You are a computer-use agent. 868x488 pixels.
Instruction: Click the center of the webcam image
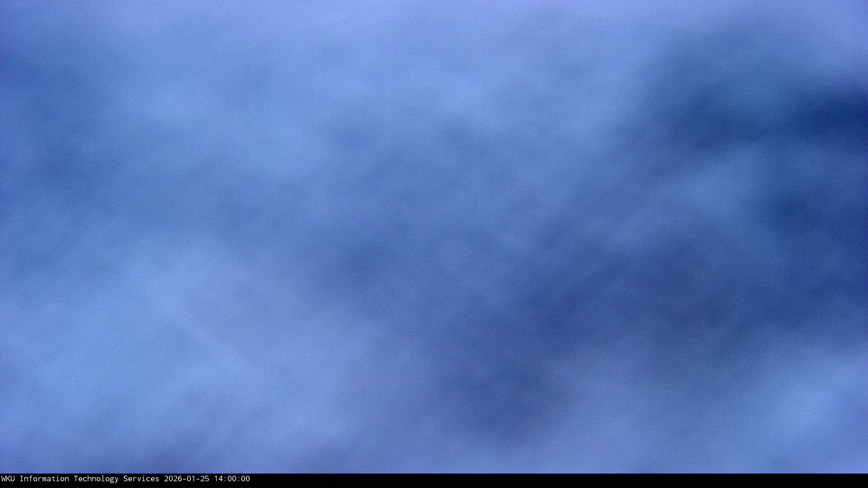(x=434, y=237)
